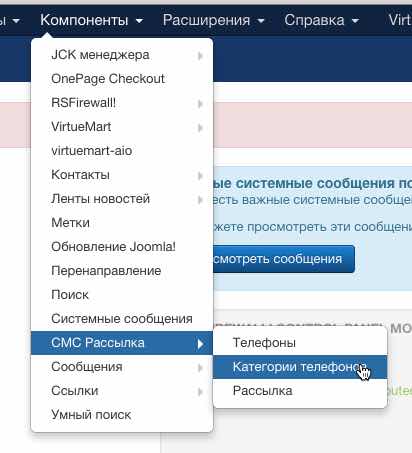This screenshot has height=453, width=412.
Task: Expand Сообщения submenu arrow
Action: click(200, 368)
